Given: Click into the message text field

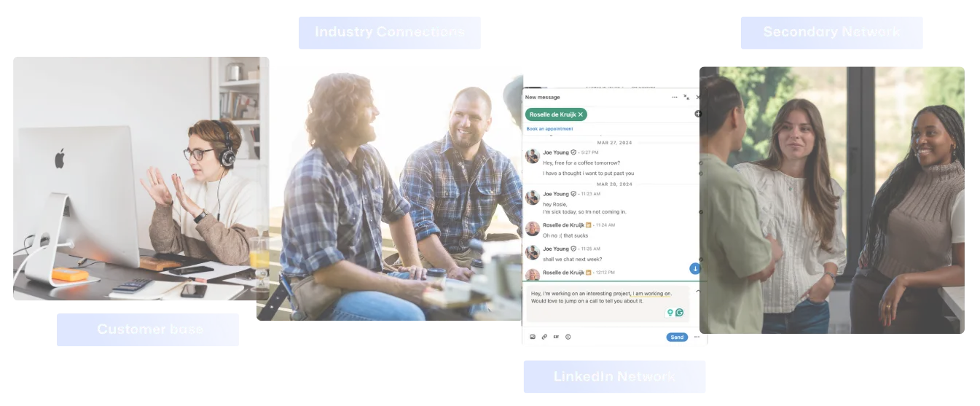Looking at the screenshot, I should pos(607,302).
